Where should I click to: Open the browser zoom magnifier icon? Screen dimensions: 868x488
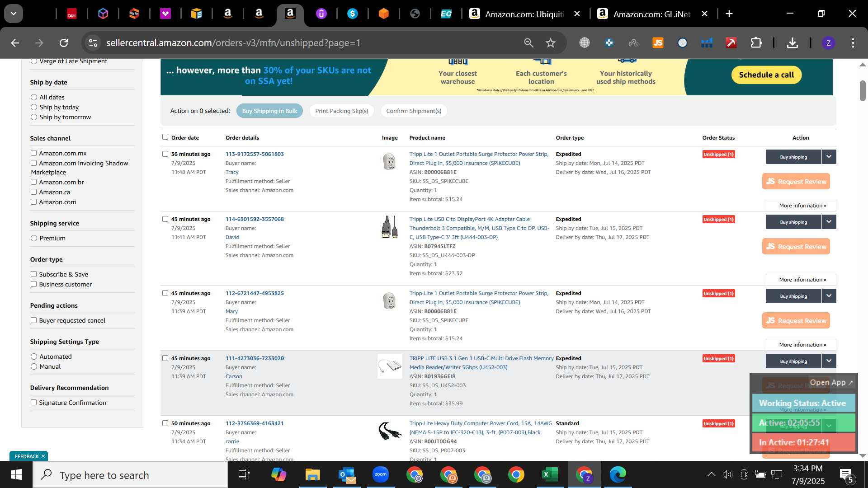point(528,43)
